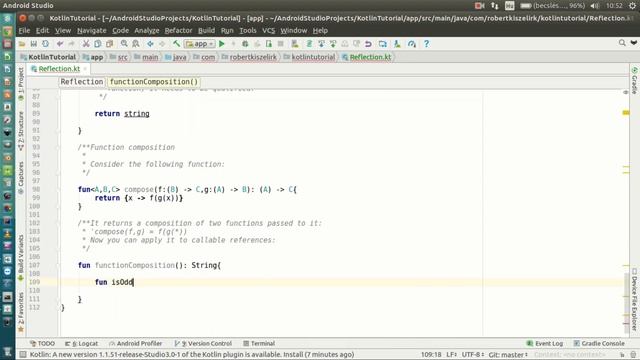Toggle the Gradle tool window
Viewport: 640px width, 360px height.
pos(634,81)
